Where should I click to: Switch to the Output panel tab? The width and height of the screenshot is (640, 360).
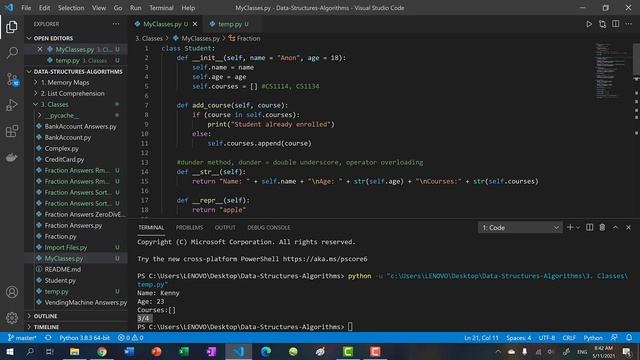225,227
